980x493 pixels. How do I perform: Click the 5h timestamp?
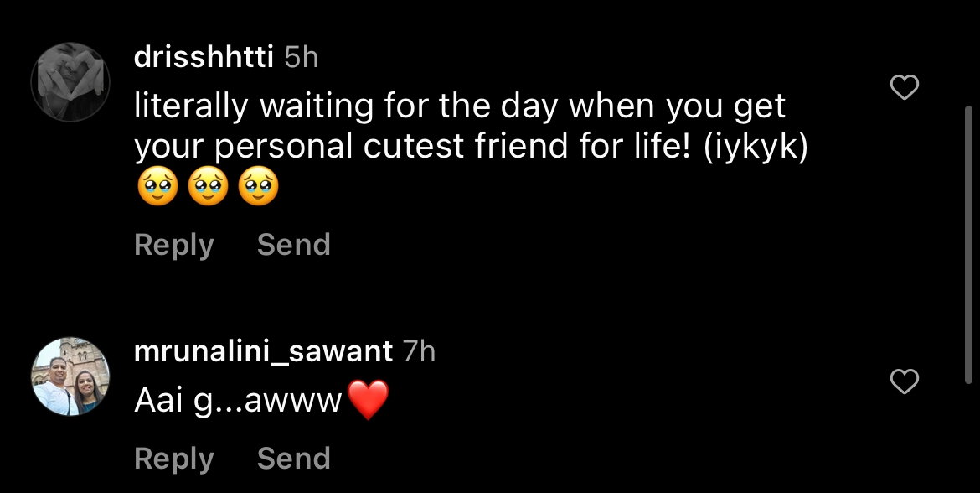tap(302, 57)
